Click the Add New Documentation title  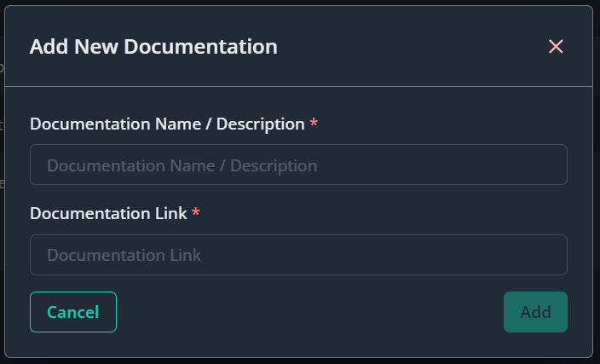click(x=153, y=47)
